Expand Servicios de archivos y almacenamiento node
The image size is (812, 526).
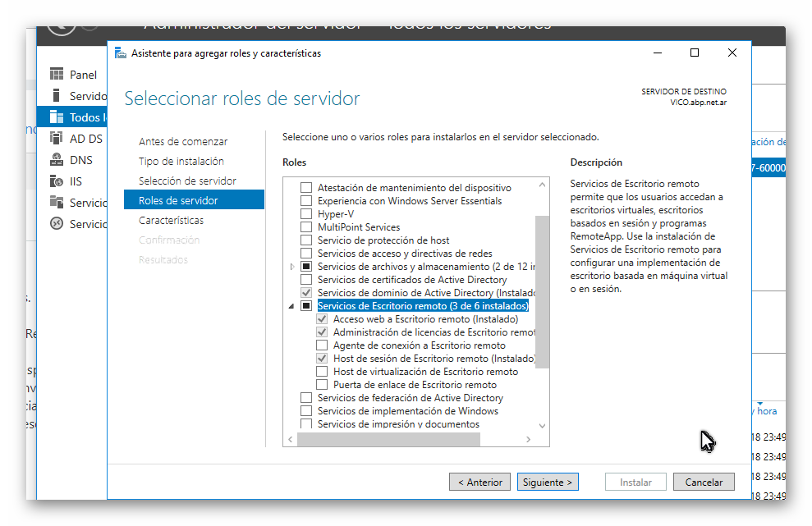(x=292, y=267)
